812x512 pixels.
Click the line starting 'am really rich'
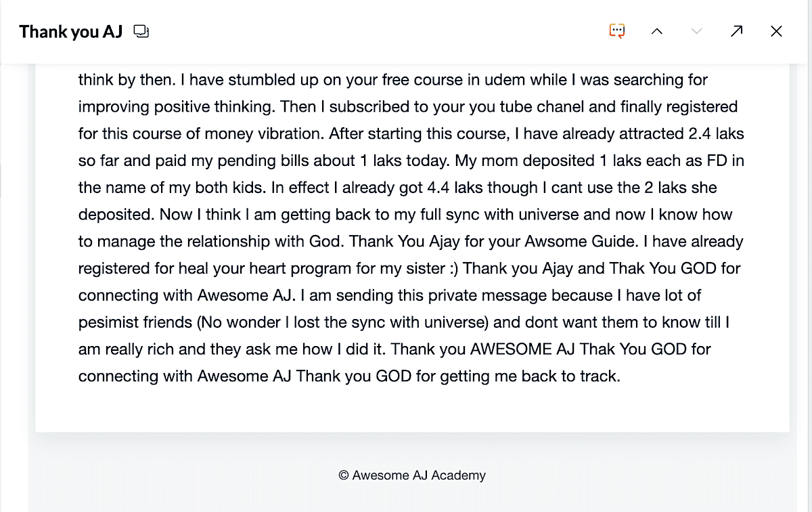(394, 349)
